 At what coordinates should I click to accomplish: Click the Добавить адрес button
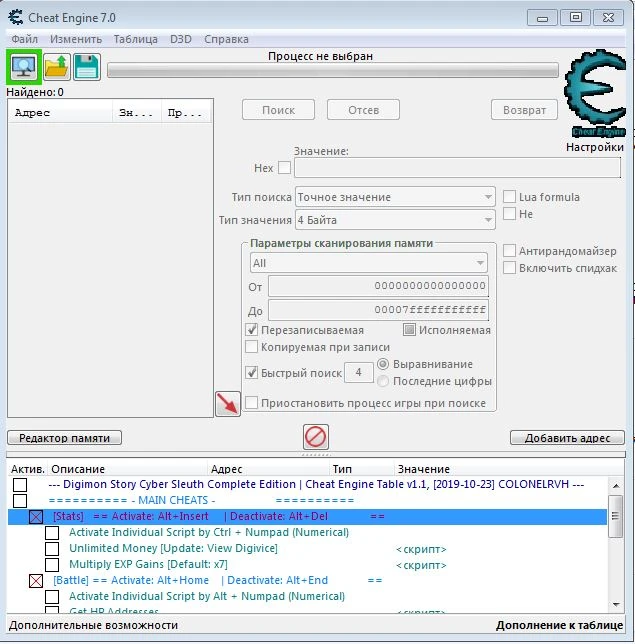[x=568, y=438]
